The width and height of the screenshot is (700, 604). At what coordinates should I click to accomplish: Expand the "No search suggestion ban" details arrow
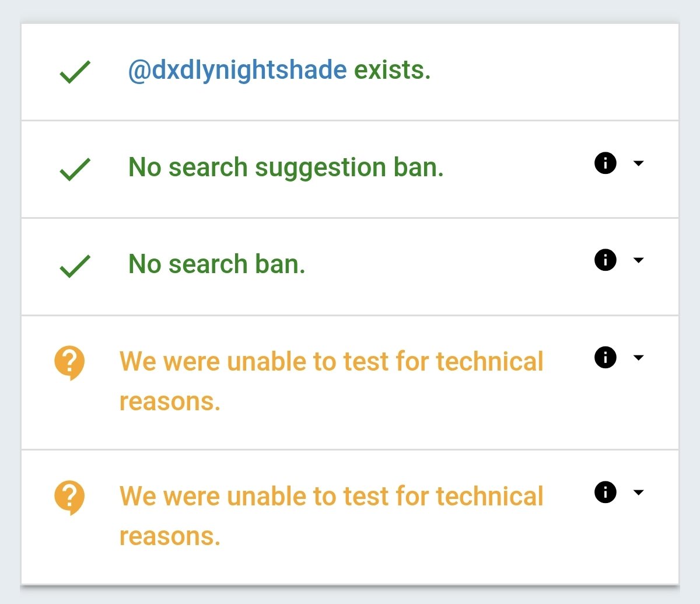click(x=639, y=163)
